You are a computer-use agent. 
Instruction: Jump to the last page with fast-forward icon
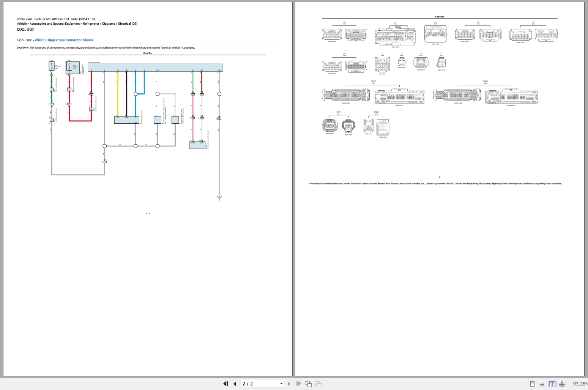pyautogui.click(x=298, y=384)
